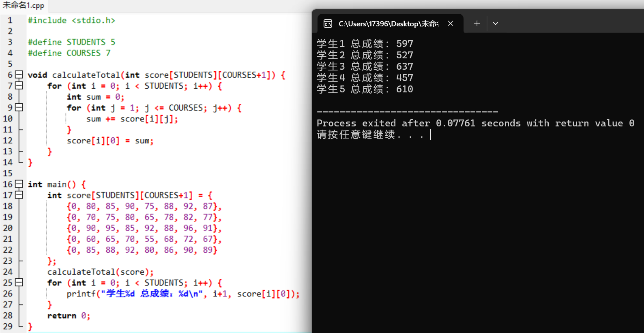Click the array row starting {0, 60, 65
This screenshot has height=333, width=644.
[x=144, y=239]
